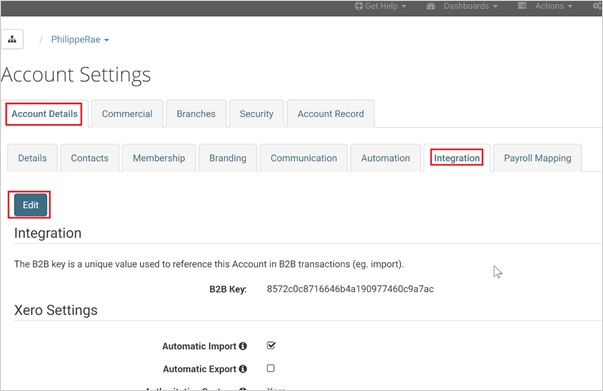Viewport: 603px width, 391px height.
Task: Click the Account Settings page title
Action: pos(76,75)
